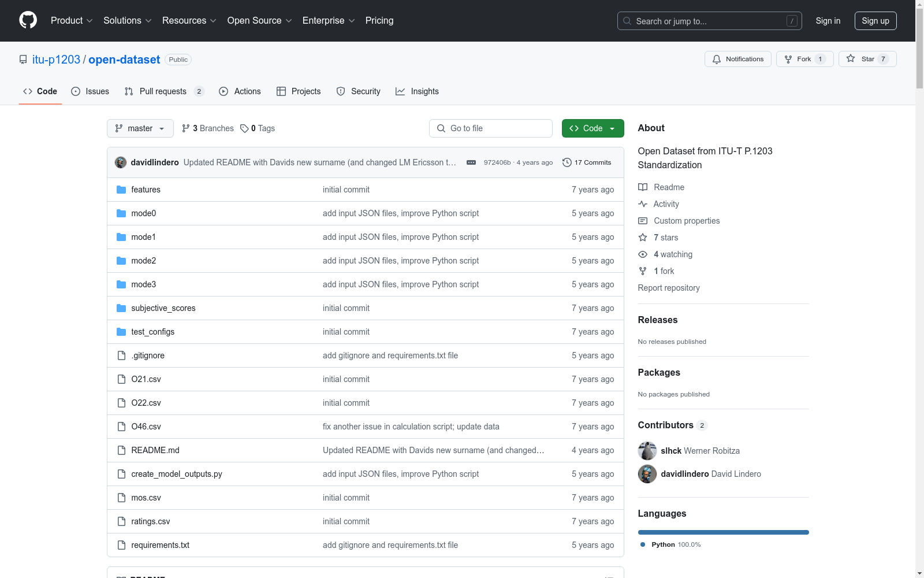Click the Custom properties icon
Screen dimensions: 924x578
tap(643, 221)
